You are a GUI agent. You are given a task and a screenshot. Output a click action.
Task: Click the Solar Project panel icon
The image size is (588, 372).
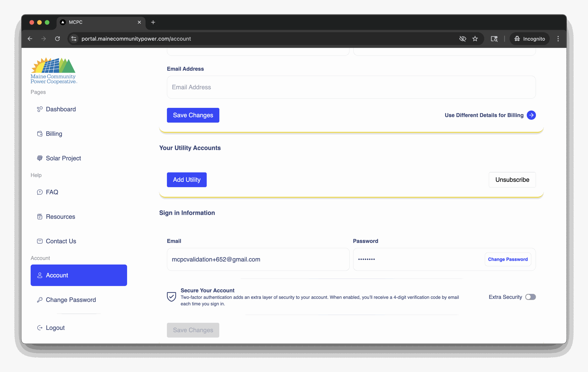point(40,158)
